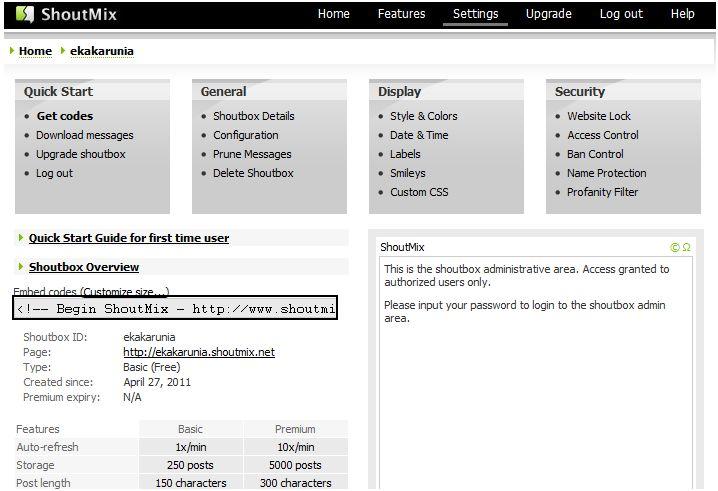Click the green arrow before ekakarunia breadcrumb

pyautogui.click(x=63, y=51)
